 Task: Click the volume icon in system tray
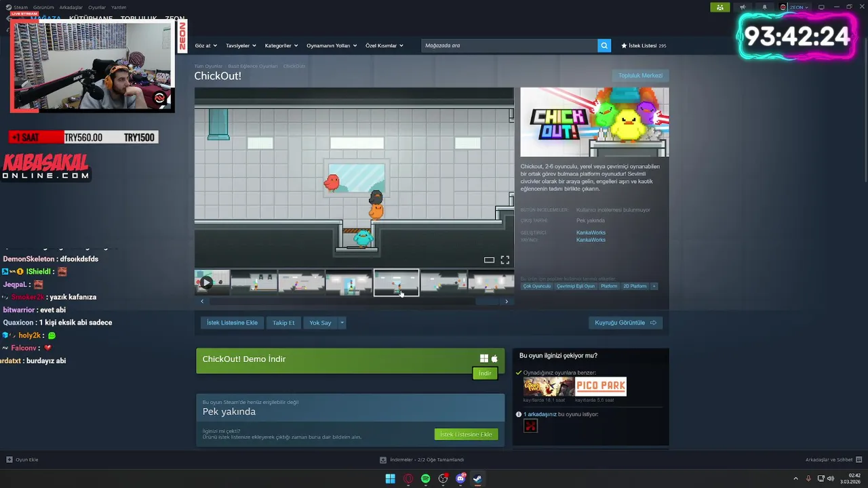[x=831, y=479]
